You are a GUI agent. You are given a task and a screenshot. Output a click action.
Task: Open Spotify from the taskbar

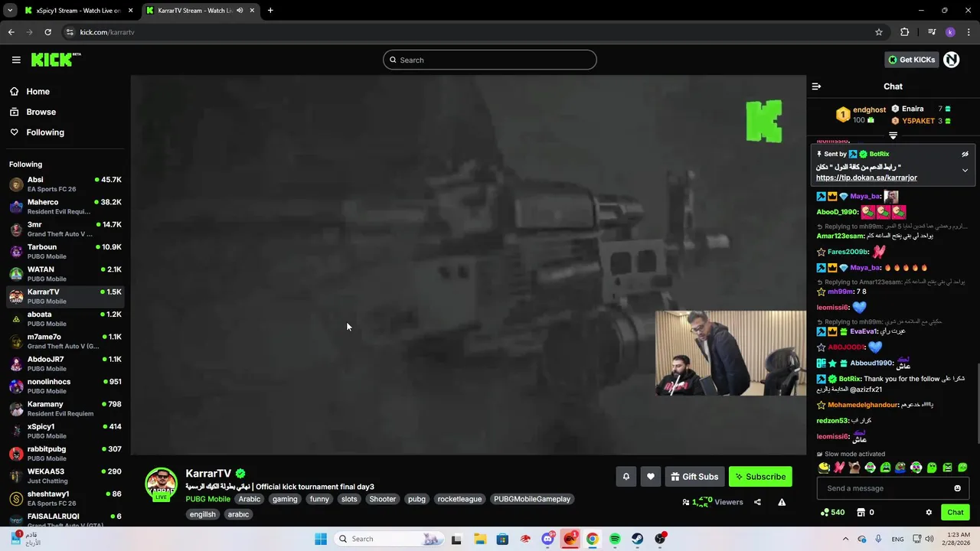(615, 539)
